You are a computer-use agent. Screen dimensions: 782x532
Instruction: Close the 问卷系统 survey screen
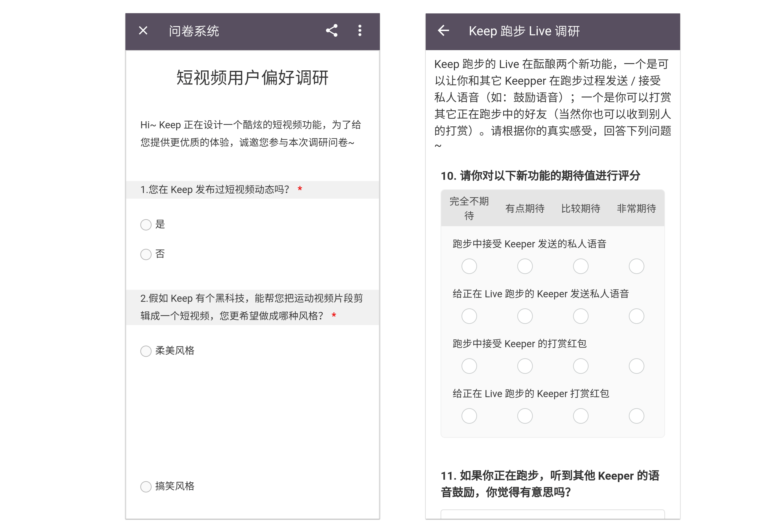143,31
